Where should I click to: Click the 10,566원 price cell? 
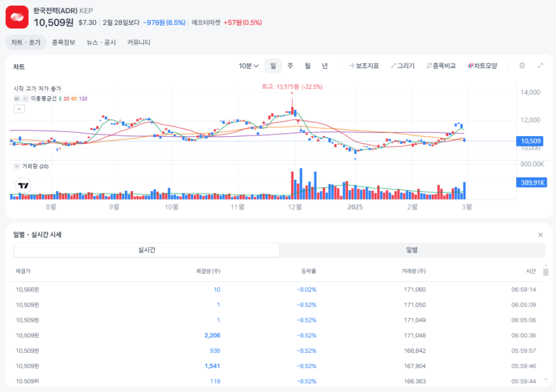tap(27, 290)
